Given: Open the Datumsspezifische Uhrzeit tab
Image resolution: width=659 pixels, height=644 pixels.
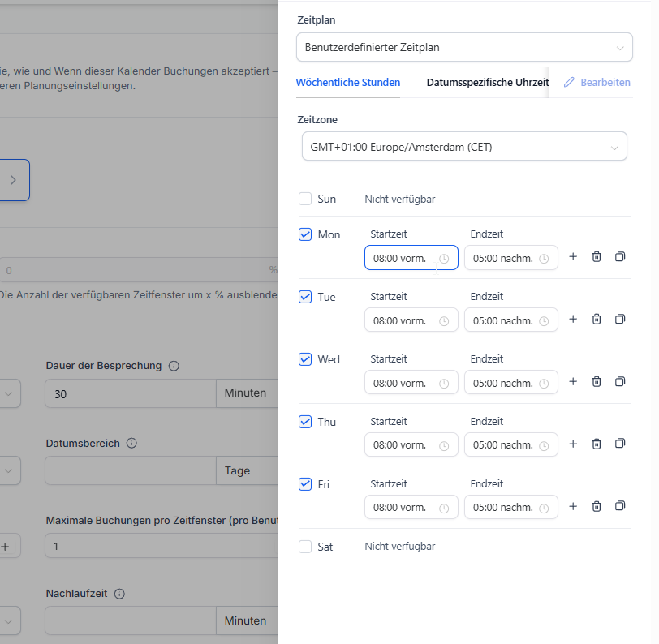Looking at the screenshot, I should point(487,83).
